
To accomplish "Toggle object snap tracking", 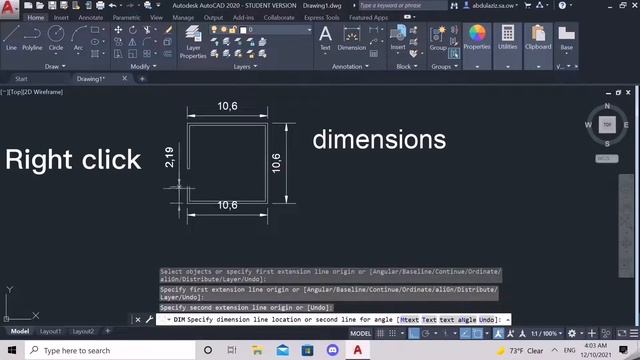I will click(x=465, y=333).
